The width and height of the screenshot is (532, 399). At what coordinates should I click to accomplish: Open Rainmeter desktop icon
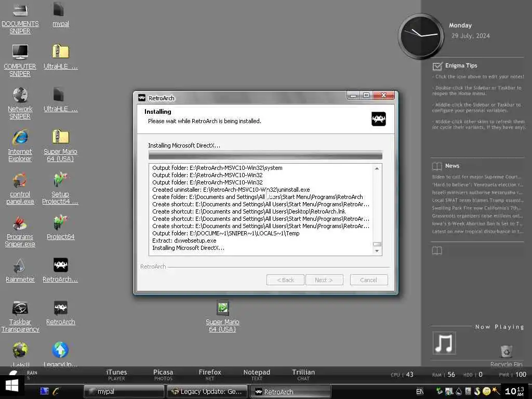(20, 270)
